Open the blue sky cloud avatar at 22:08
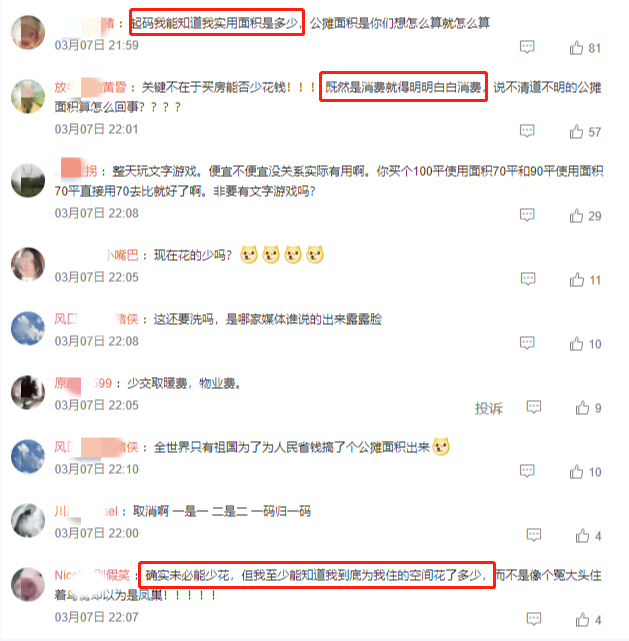The width and height of the screenshot is (629, 641). coord(28,328)
